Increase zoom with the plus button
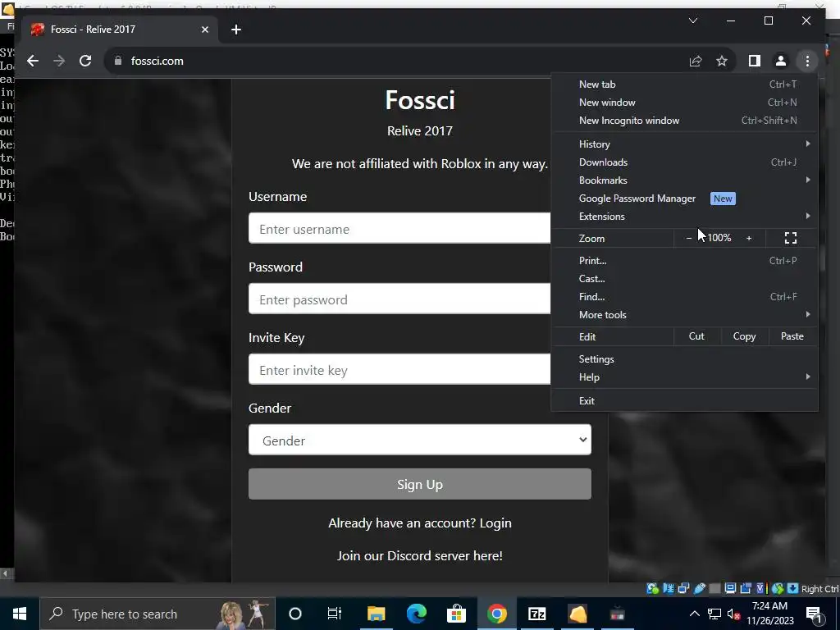The image size is (840, 630). 749,238
